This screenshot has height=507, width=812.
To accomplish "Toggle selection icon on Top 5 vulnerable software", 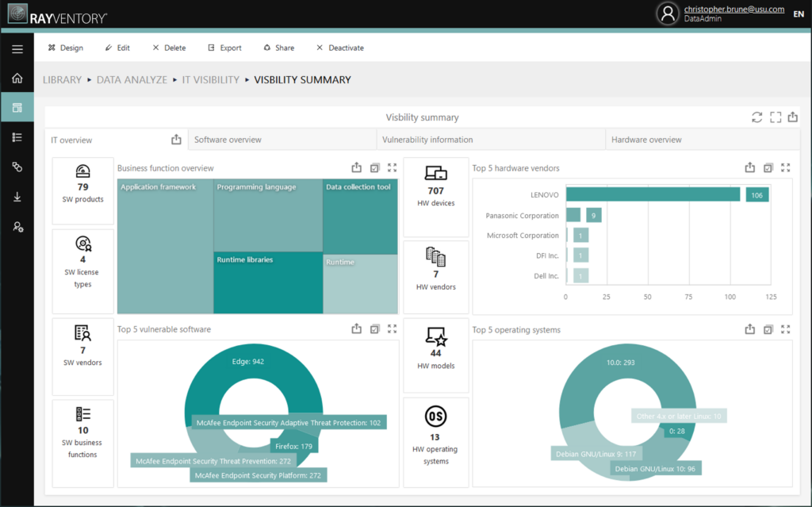I will [374, 329].
